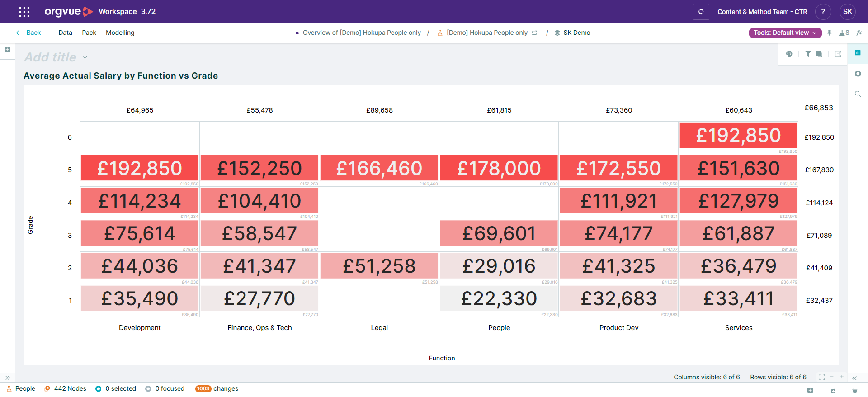This screenshot has height=397, width=868.
Task: Click the chart title Average Actual Salary
Action: pos(121,76)
